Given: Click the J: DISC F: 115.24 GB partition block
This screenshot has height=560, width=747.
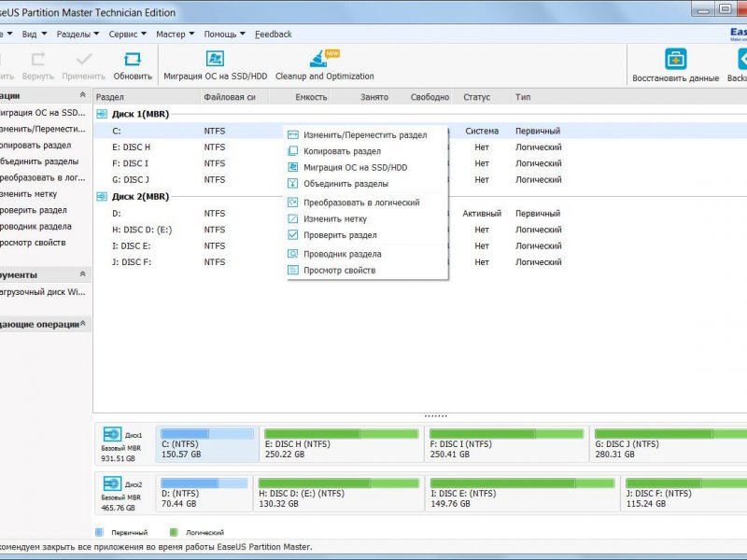Looking at the screenshot, I should (684, 494).
